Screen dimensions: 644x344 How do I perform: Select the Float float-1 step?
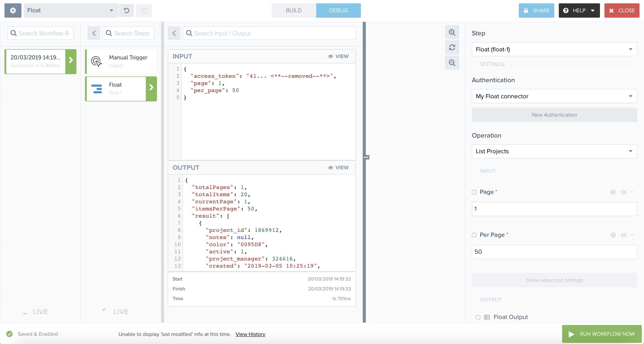pos(116,89)
